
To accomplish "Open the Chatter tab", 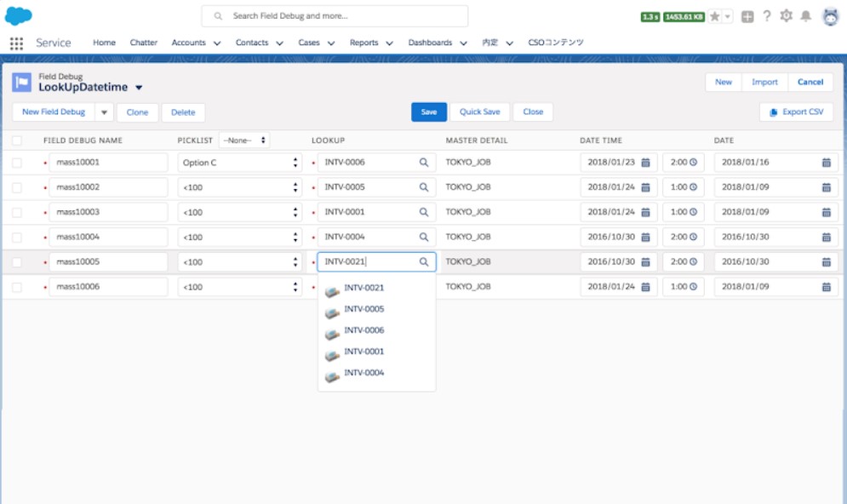I will pos(143,42).
